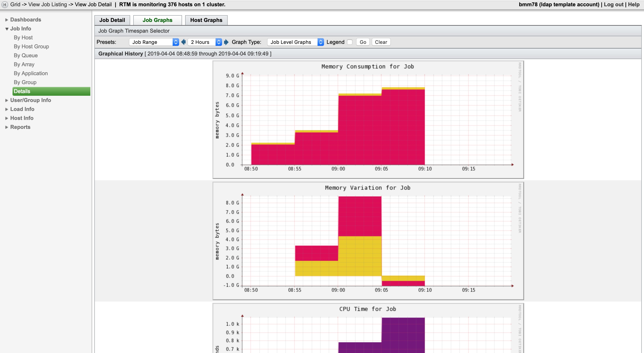Select the highlighted Details item
Screen dimensions: 644x353
[x=51, y=91]
